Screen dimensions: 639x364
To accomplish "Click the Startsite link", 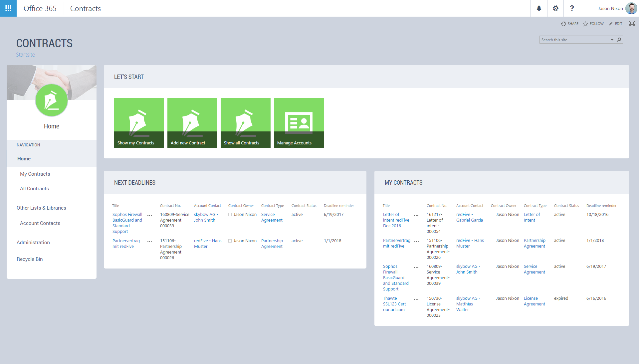I will coord(26,55).
